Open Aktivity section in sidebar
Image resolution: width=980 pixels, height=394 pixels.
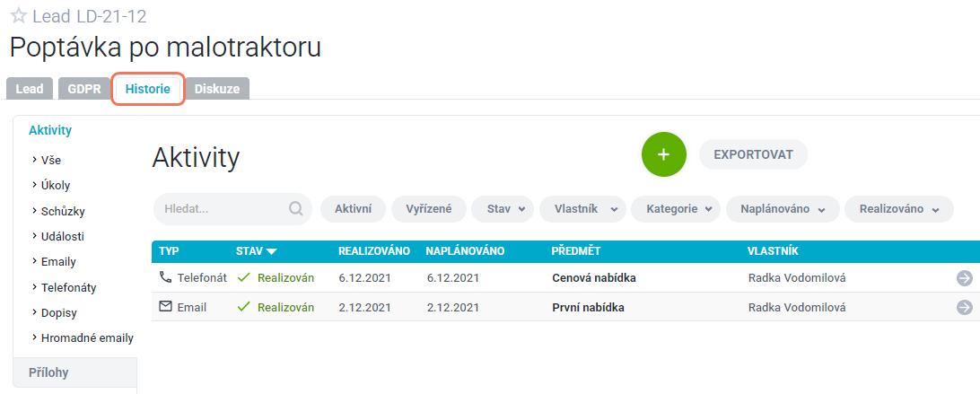click(x=50, y=131)
